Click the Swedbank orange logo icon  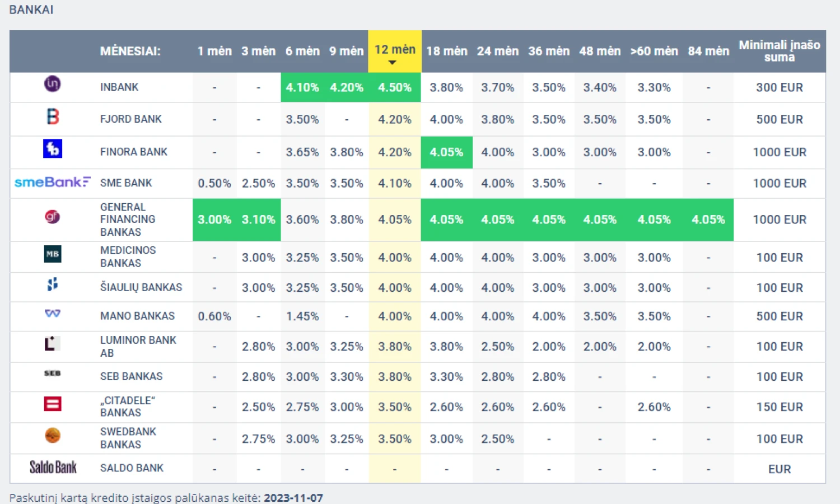[x=53, y=435]
